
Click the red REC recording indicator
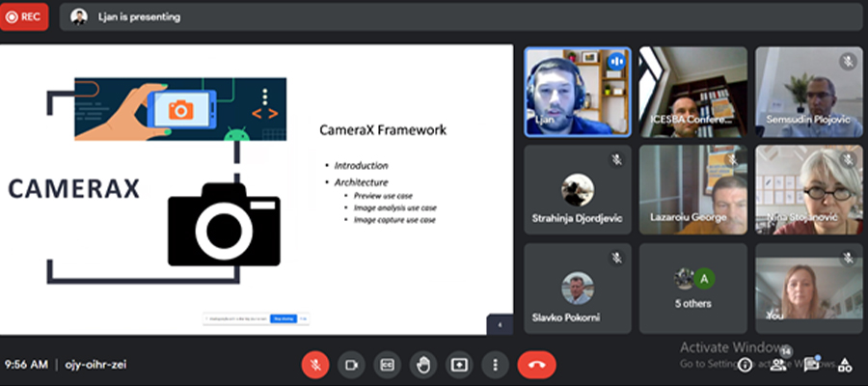24,16
